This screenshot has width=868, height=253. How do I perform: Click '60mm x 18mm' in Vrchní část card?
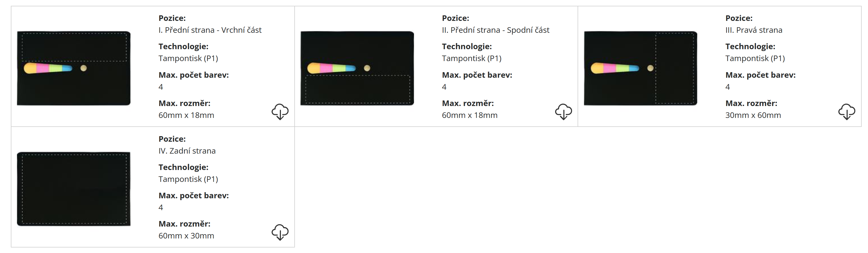click(186, 116)
